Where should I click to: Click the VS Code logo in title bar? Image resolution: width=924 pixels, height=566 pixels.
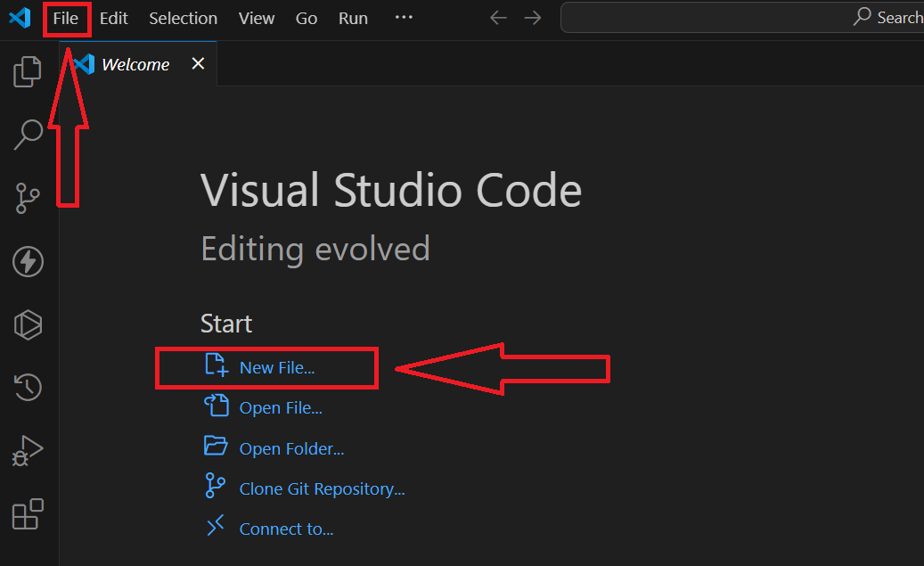tap(20, 18)
